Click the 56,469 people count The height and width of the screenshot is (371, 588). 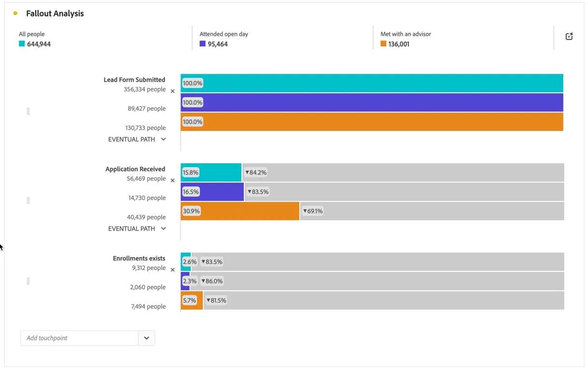146,179
